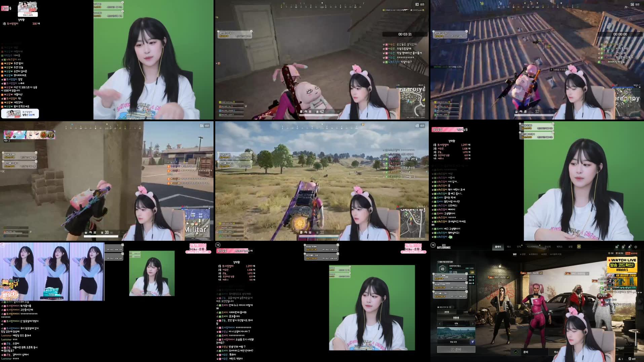Screen dimensions: 644x362
Task: Open the map preview image in the lobby
Action: (x=456, y=333)
